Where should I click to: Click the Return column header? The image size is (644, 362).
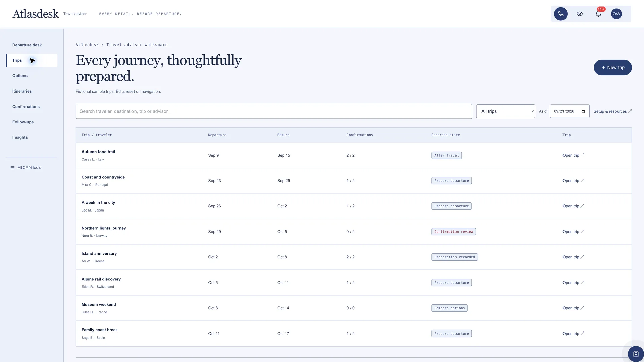[283, 135]
